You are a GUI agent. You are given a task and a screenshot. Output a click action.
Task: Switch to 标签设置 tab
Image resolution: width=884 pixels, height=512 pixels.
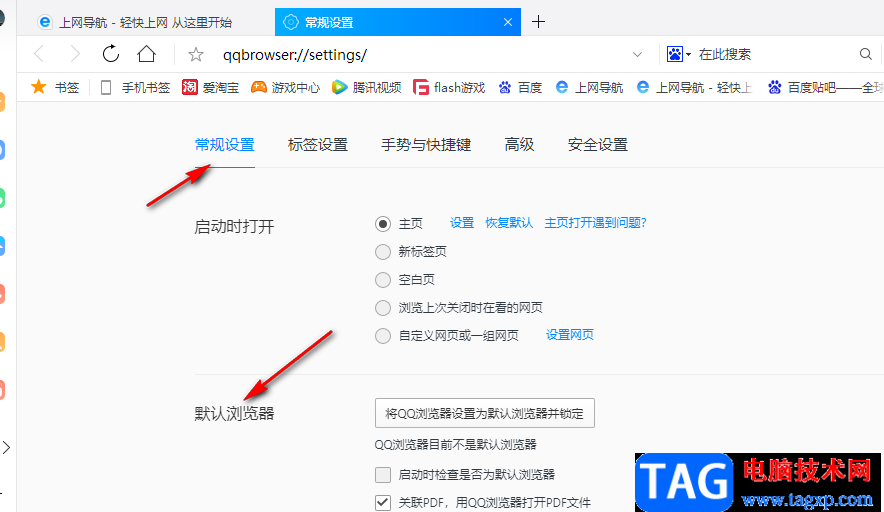point(317,145)
